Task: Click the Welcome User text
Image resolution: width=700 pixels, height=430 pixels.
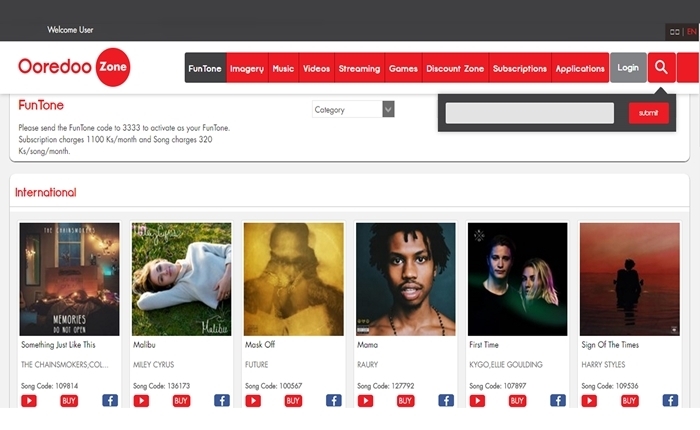Action: (70, 30)
